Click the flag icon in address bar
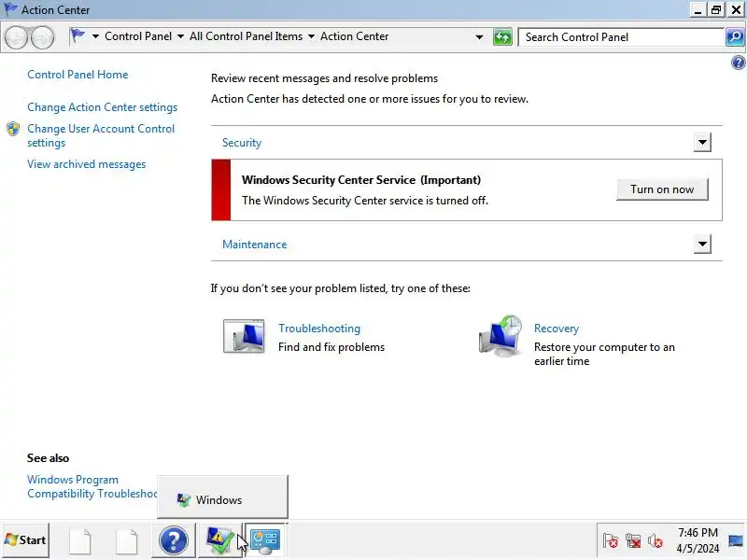The height and width of the screenshot is (560, 747). point(78,36)
